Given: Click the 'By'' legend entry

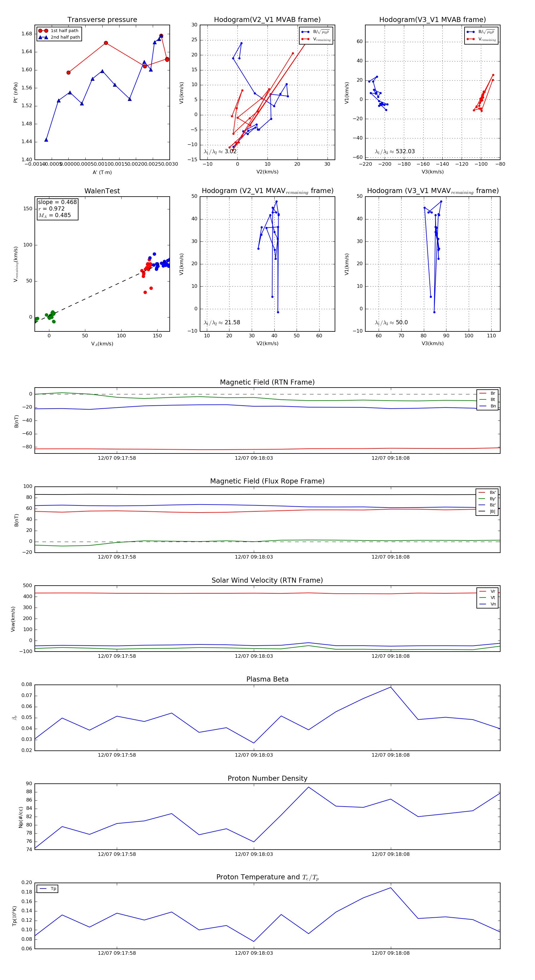Looking at the screenshot, I should (487, 499).
